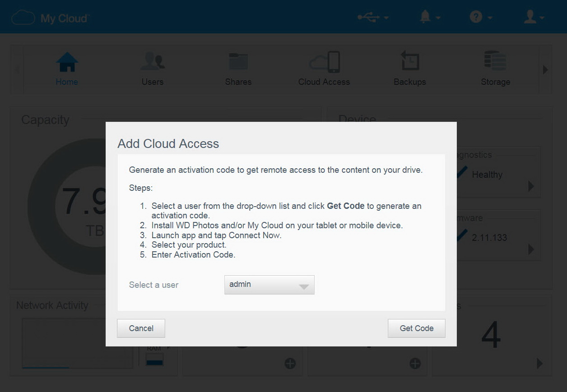Click the right arrow of the navigation bar
This screenshot has height=392, width=567.
click(x=545, y=70)
